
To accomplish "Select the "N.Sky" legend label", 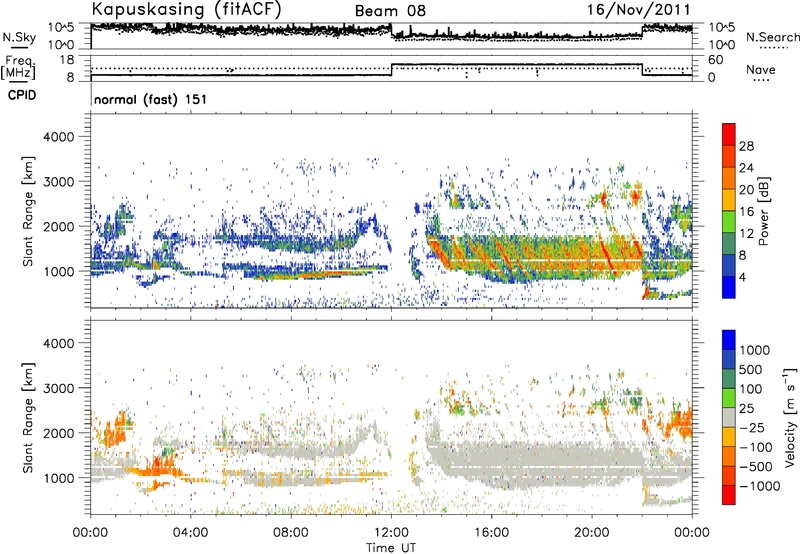I will (x=19, y=37).
